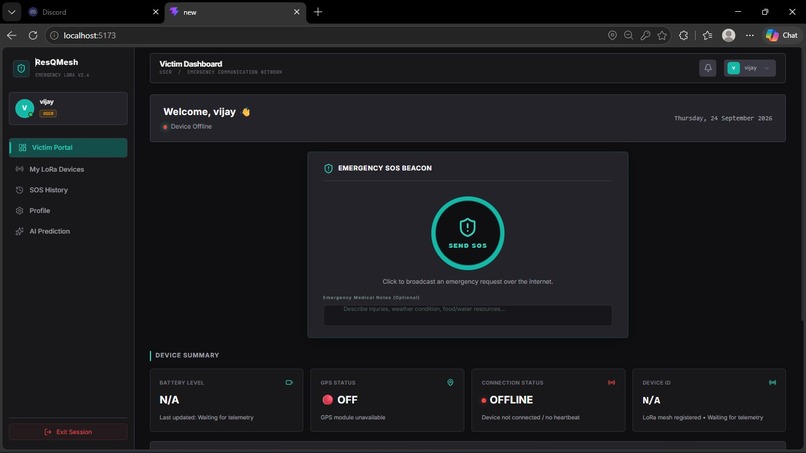
Task: Click the ResQMesh shield logo icon
Action: coord(21,68)
